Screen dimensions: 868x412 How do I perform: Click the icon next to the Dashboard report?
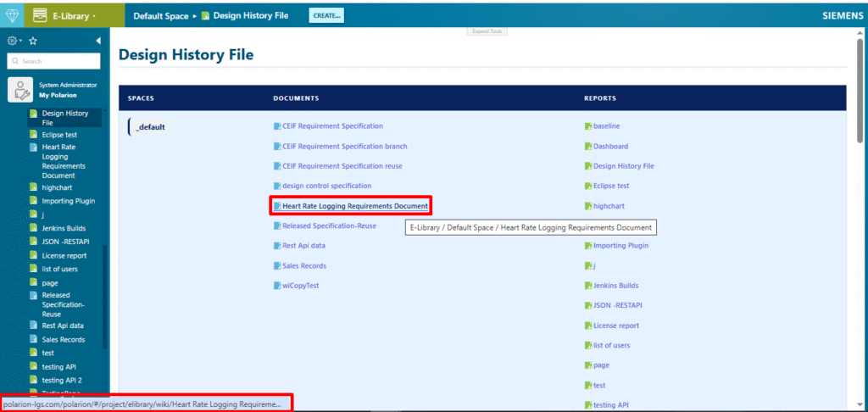588,147
